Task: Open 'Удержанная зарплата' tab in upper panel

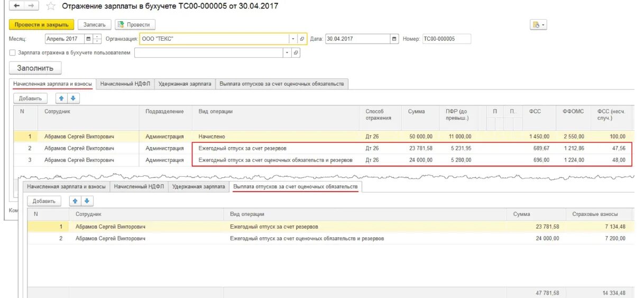Action: (185, 84)
